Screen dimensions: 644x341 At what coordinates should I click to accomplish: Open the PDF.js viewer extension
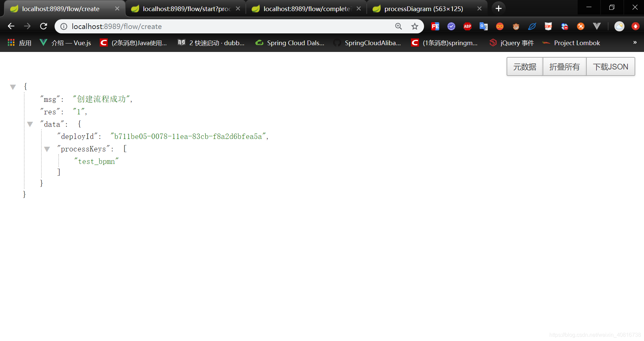(548, 26)
